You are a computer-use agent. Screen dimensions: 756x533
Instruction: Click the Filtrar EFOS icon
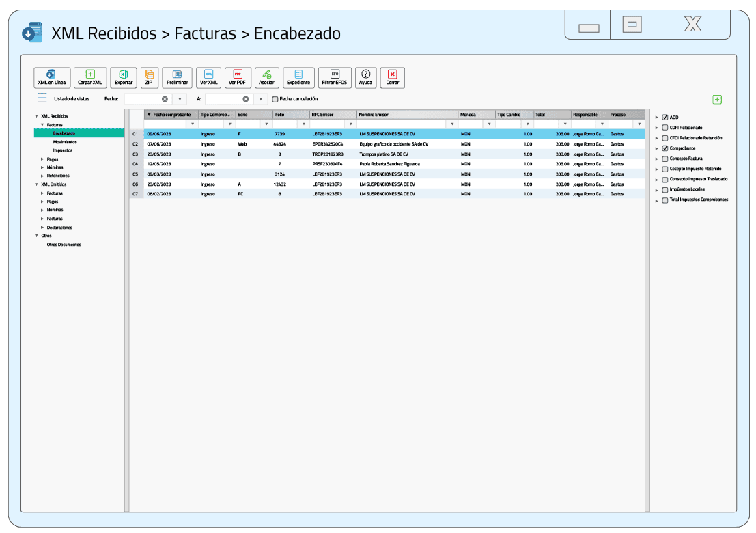click(x=334, y=77)
